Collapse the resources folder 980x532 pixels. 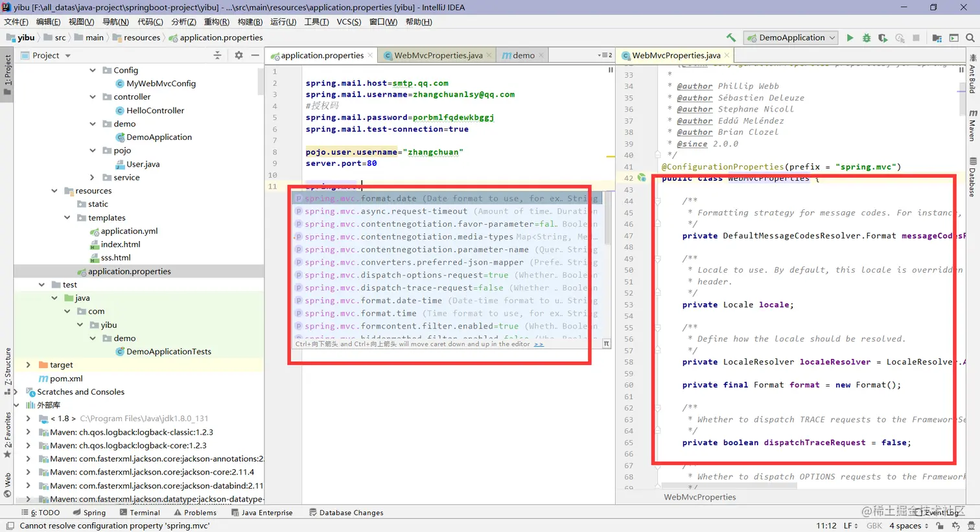54,191
